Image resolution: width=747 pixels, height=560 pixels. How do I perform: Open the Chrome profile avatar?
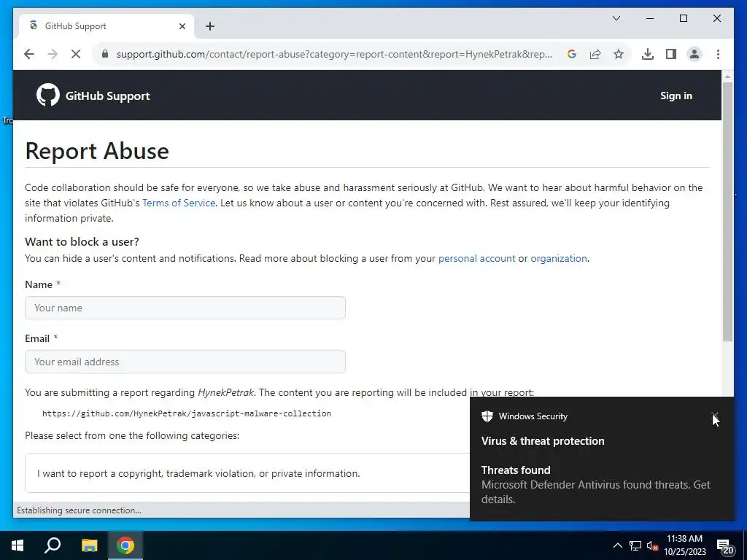[x=694, y=54]
